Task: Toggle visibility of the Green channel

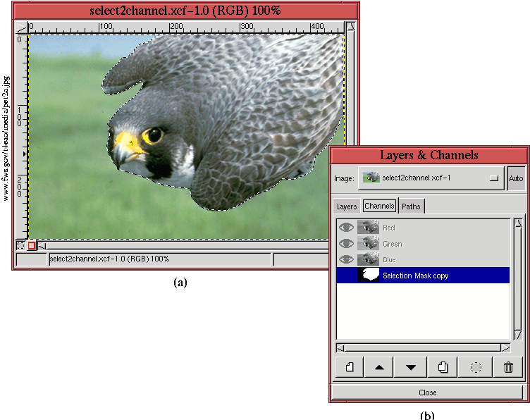Action: 346,244
